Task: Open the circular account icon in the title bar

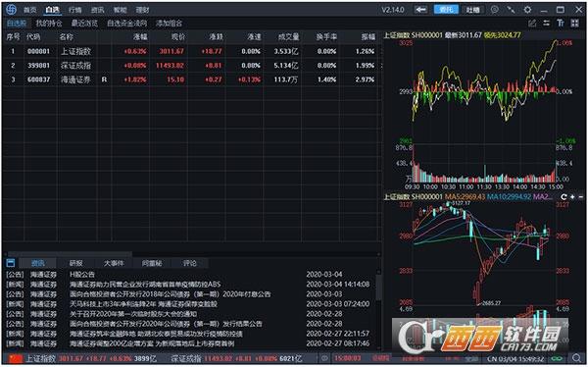Action: (x=495, y=10)
